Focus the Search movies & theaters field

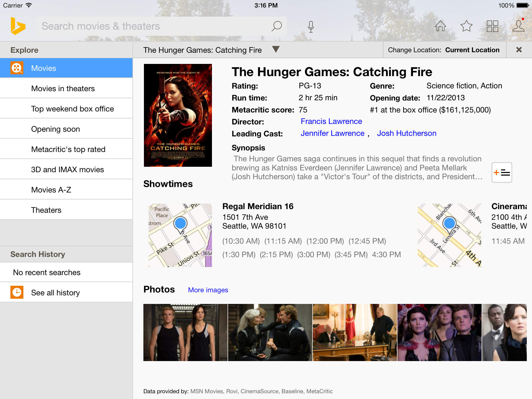(x=153, y=26)
